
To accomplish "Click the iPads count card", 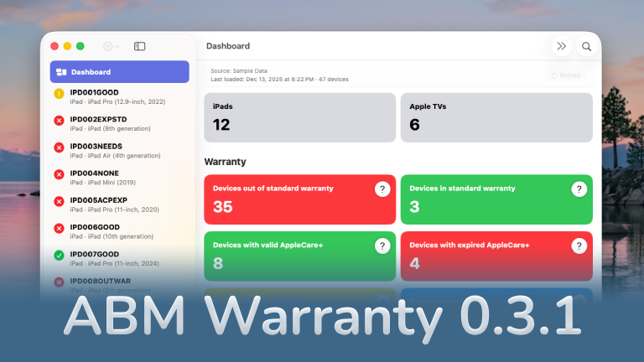I will point(299,117).
